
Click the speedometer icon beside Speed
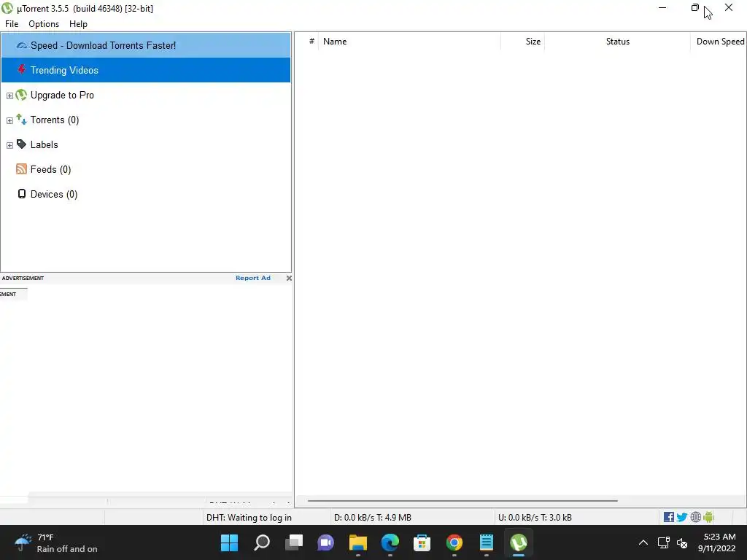pyautogui.click(x=21, y=46)
